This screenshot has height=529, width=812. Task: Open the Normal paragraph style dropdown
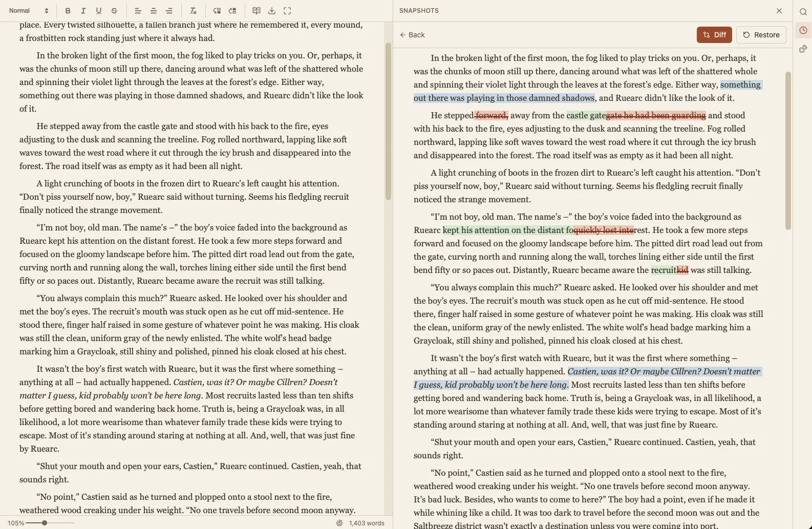29,11
